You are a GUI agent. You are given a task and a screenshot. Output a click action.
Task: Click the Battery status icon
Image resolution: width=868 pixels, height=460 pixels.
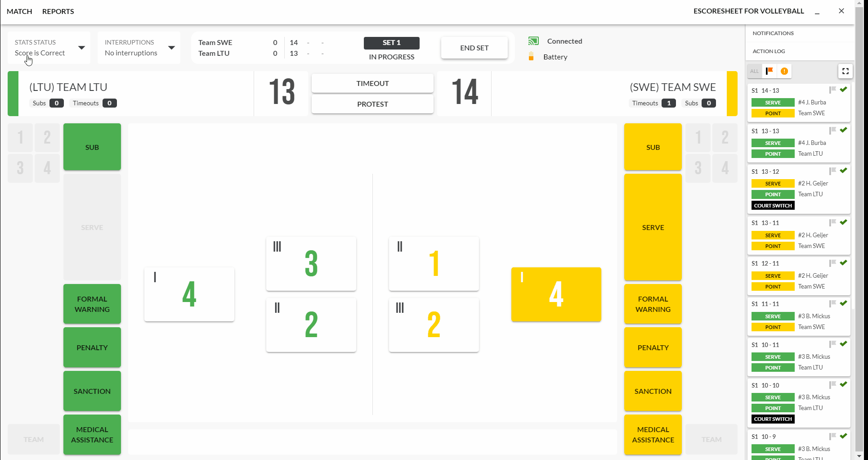click(531, 57)
